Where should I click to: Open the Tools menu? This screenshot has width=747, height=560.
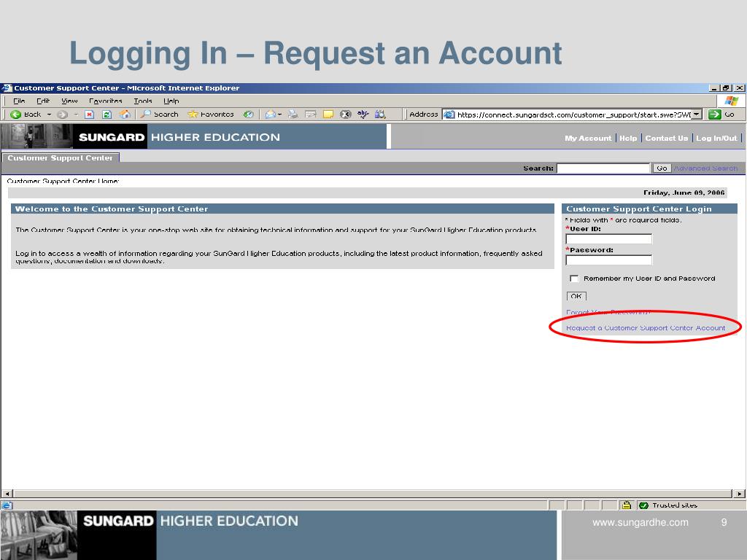[x=142, y=101]
